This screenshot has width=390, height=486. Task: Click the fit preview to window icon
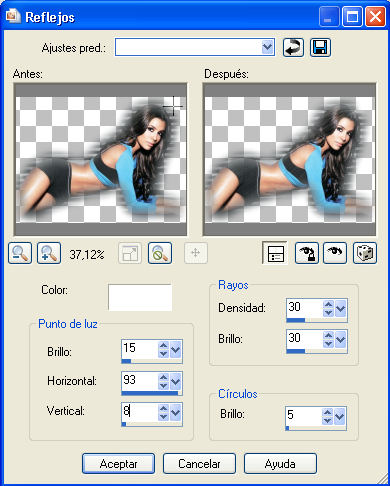point(130,253)
